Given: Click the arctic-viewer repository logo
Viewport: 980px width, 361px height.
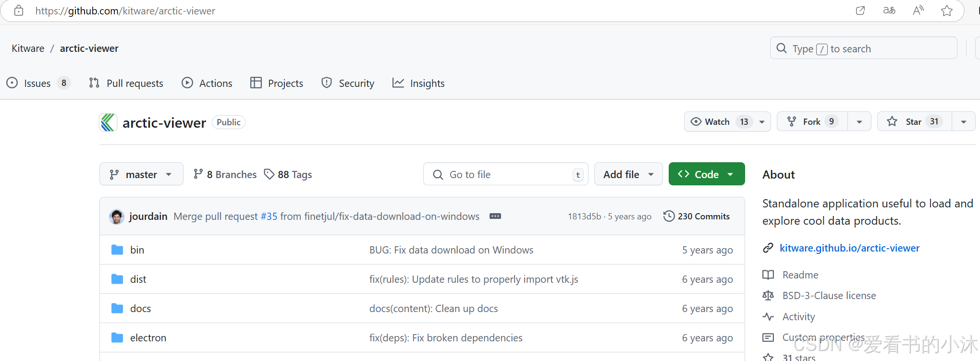Looking at the screenshot, I should pos(108,122).
